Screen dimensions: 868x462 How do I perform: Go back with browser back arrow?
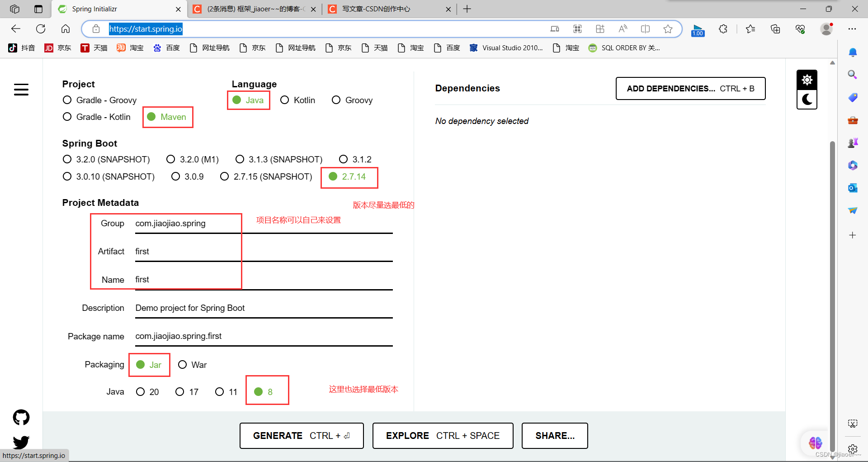click(x=16, y=29)
